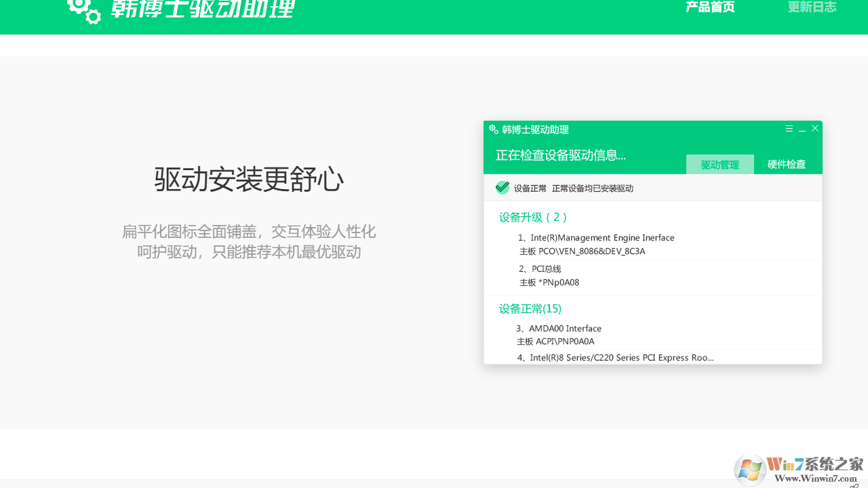Click the 设备正常(15) section heading
Viewport: 868px width, 488px height.
530,309
